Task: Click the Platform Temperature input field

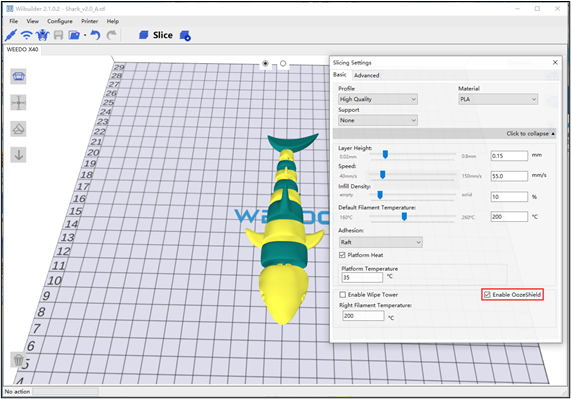Action: click(x=362, y=277)
